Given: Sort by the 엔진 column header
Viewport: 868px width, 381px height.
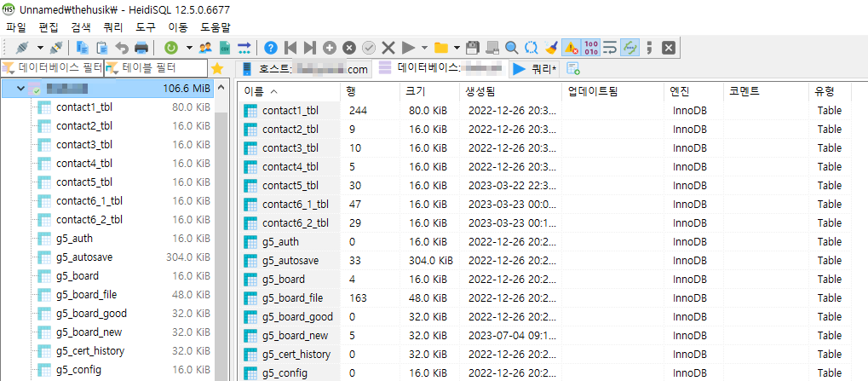Looking at the screenshot, I should [x=693, y=91].
